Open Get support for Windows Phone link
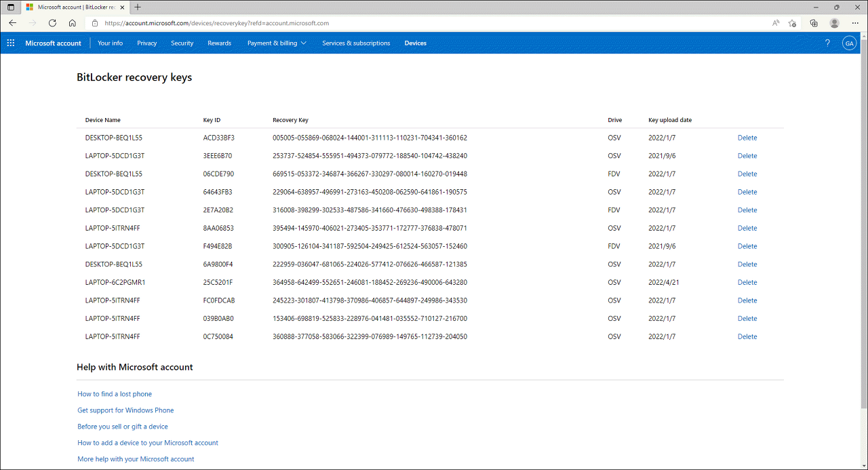This screenshot has height=470, width=868. (x=125, y=410)
